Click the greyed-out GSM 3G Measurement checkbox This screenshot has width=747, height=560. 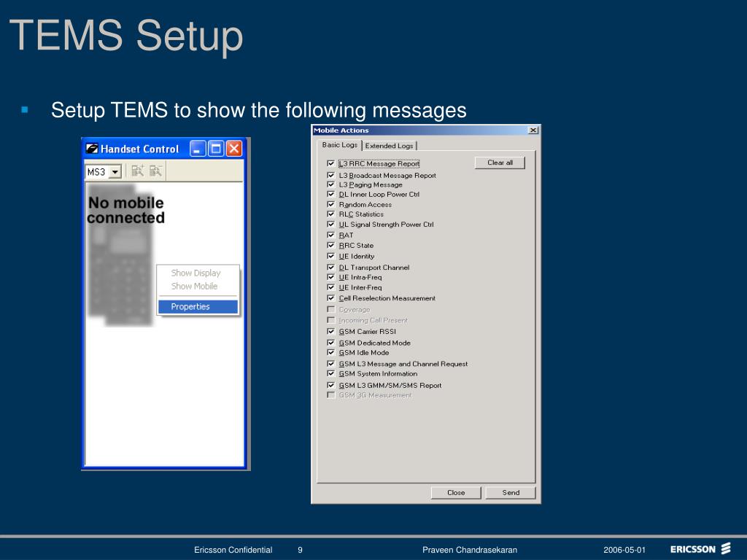[330, 395]
